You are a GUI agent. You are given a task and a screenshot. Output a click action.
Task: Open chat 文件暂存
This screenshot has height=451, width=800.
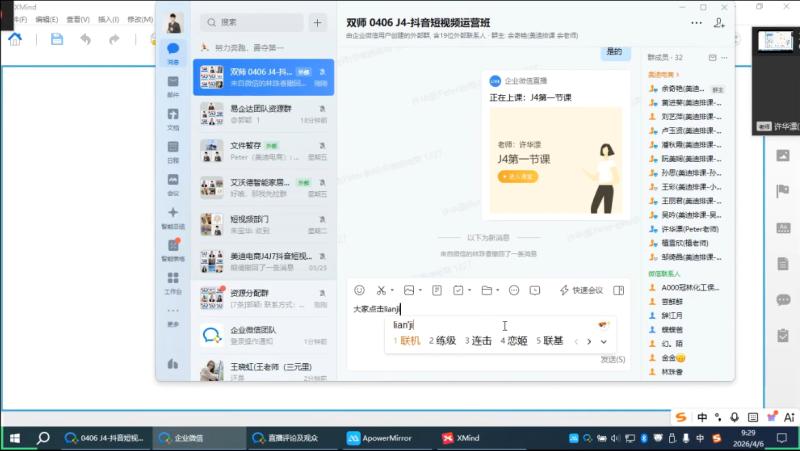263,151
